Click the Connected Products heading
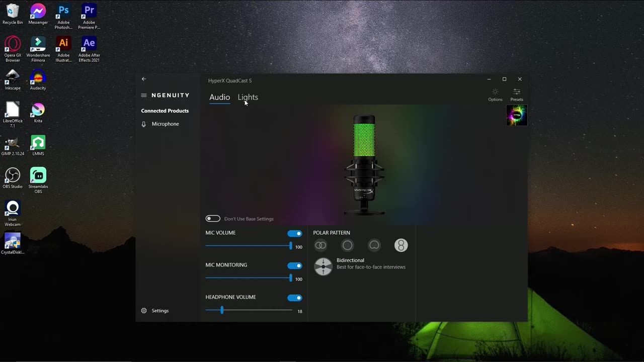Viewport: 644px width, 362px height. tap(165, 111)
